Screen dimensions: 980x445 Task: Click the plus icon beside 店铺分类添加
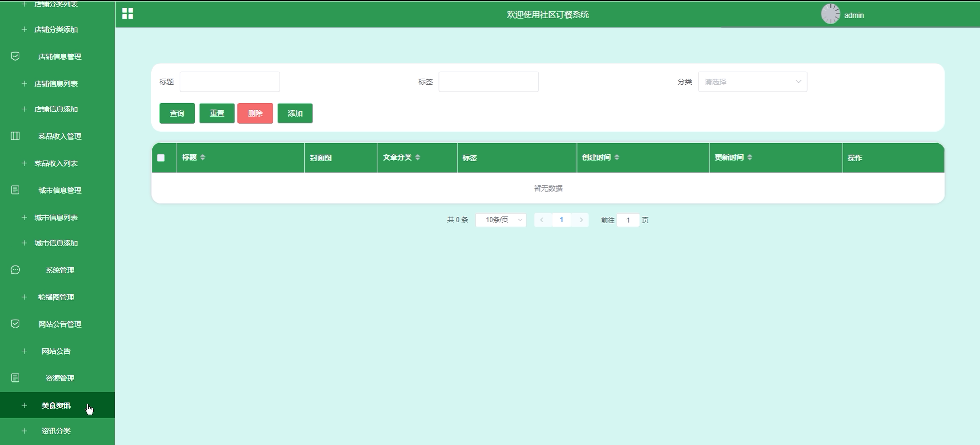[x=24, y=29]
